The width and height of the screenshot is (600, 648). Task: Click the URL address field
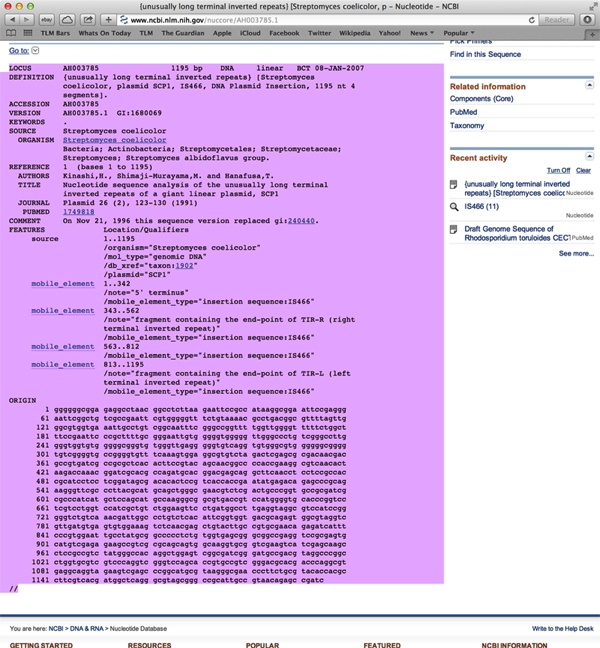coord(330,19)
